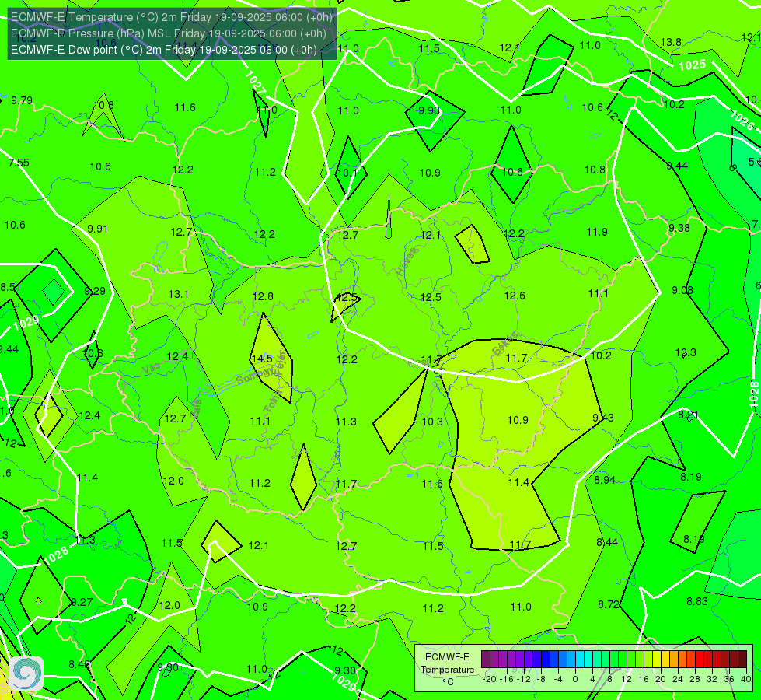Viewport: 761px width, 700px height.
Task: Click the 9.93 temperature value
Action: 429,110
